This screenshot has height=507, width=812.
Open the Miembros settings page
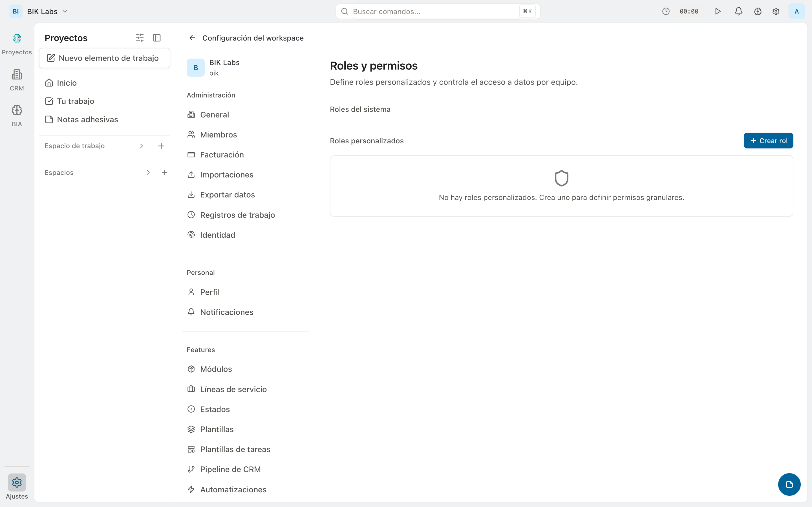click(219, 134)
